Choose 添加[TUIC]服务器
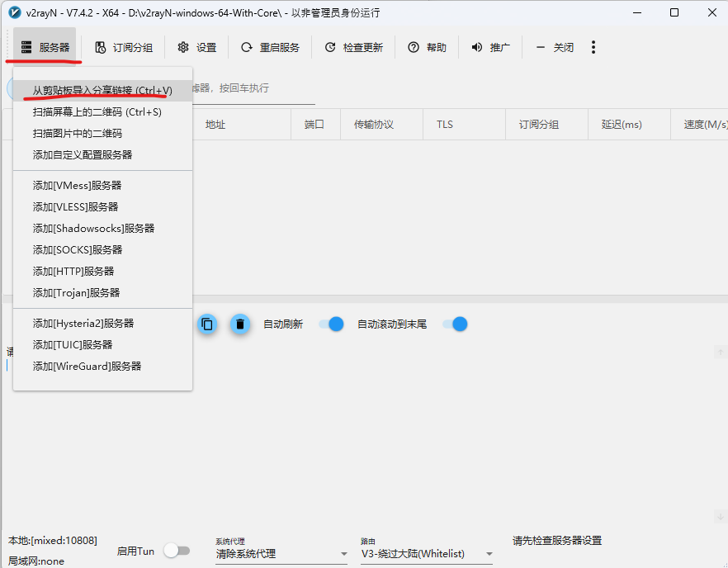 [x=102, y=344]
